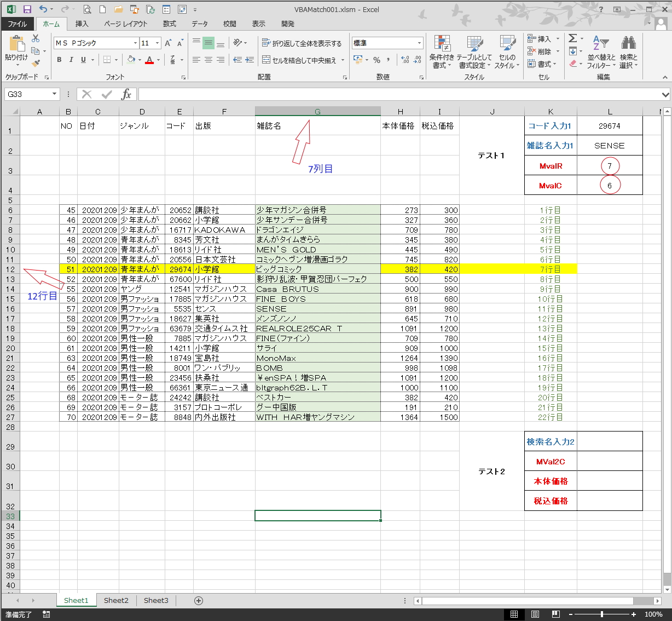The width and height of the screenshot is (672, 621).
Task: Zoom out with the minus button
Action: [x=571, y=614]
